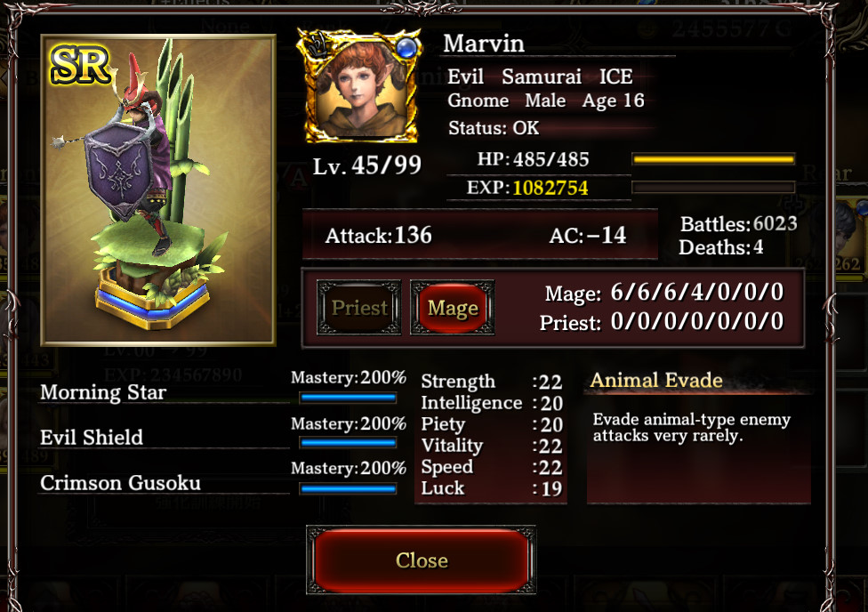Select the samurai character figure card
Viewport: 868px width, 612px height.
coord(158,190)
